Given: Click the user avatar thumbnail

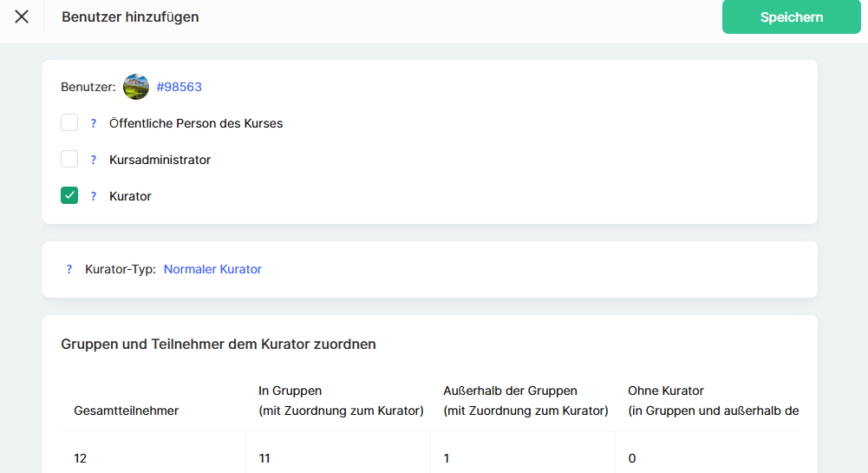Looking at the screenshot, I should 136,87.
